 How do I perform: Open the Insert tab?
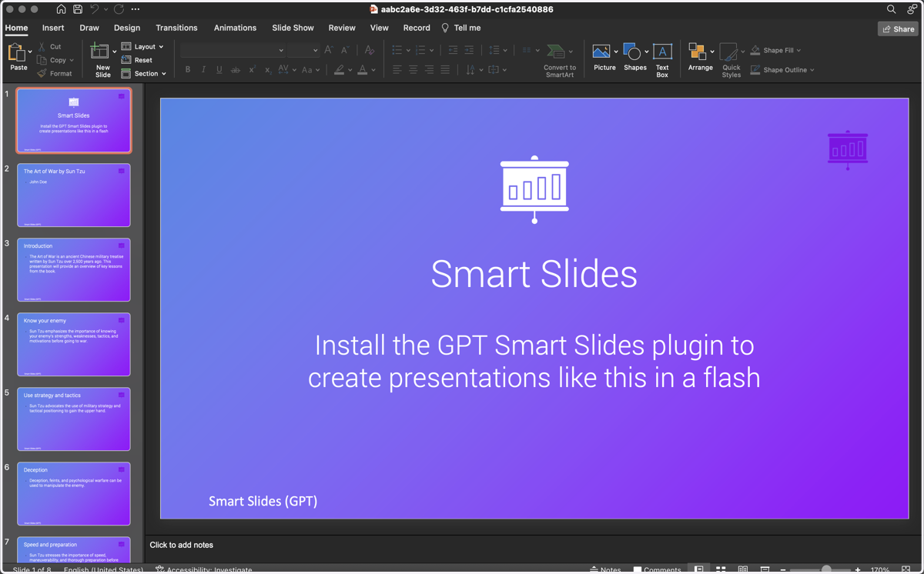click(x=53, y=28)
